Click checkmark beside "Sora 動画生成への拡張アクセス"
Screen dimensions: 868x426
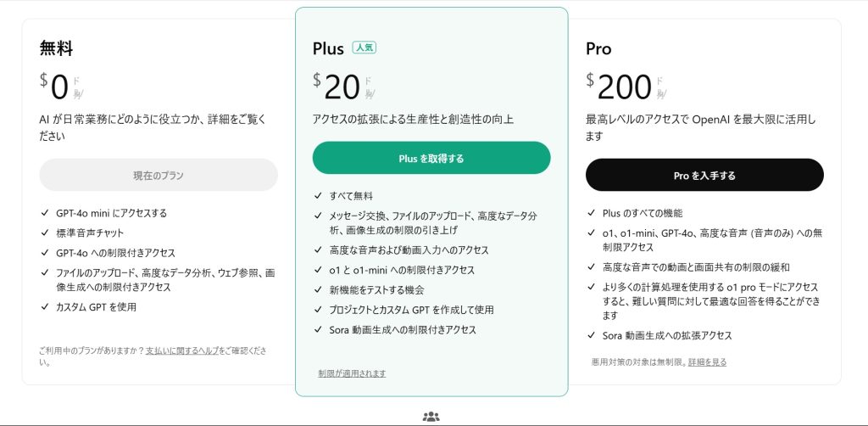(x=591, y=335)
